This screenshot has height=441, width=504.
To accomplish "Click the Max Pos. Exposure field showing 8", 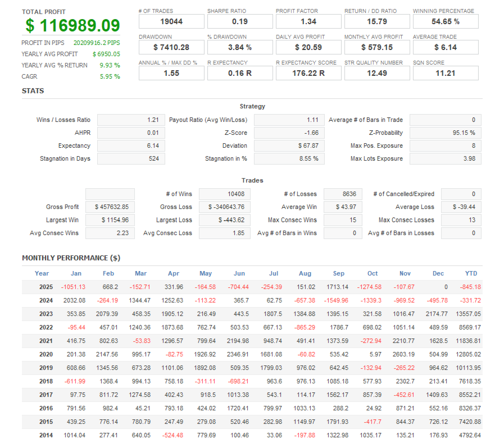I will click(445, 146).
